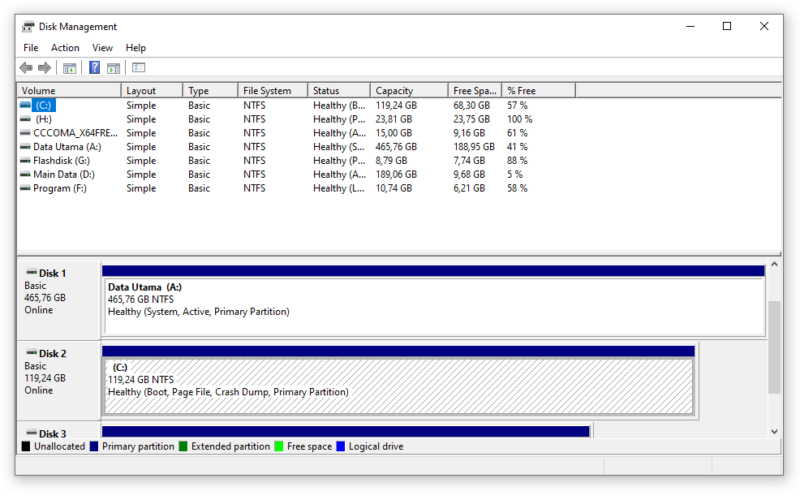
Task: Sort by Status column header
Action: pyautogui.click(x=339, y=90)
